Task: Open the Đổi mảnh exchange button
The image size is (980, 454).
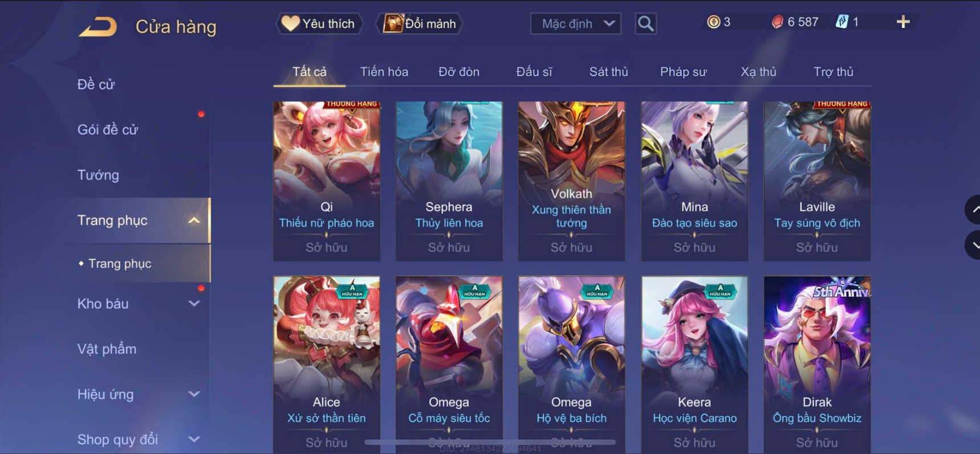Action: point(420,24)
